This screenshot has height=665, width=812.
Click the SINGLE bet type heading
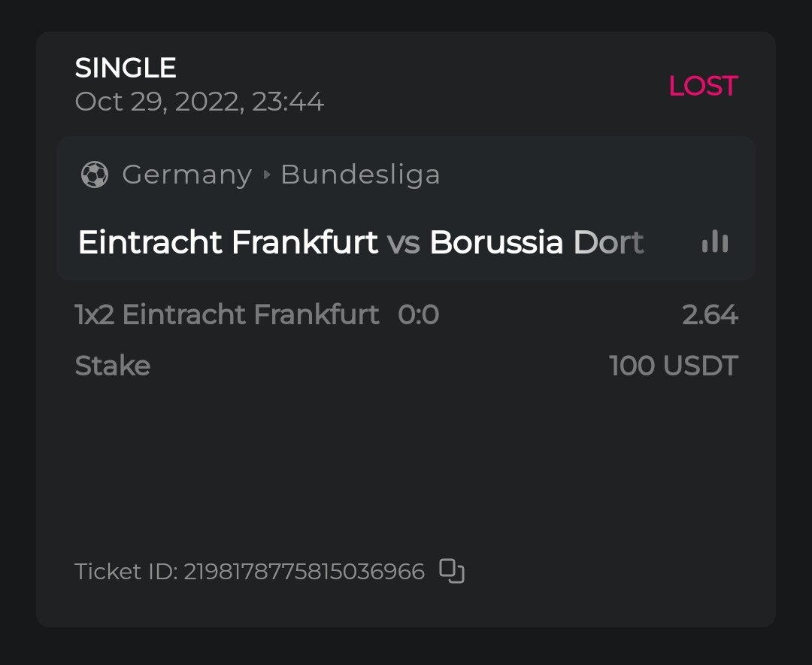(126, 68)
